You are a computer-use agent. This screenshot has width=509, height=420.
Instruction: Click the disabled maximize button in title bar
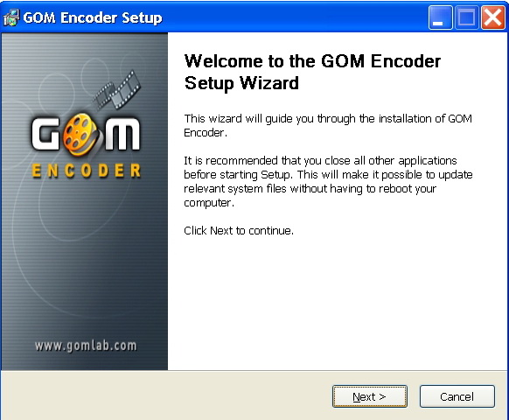tap(466, 17)
